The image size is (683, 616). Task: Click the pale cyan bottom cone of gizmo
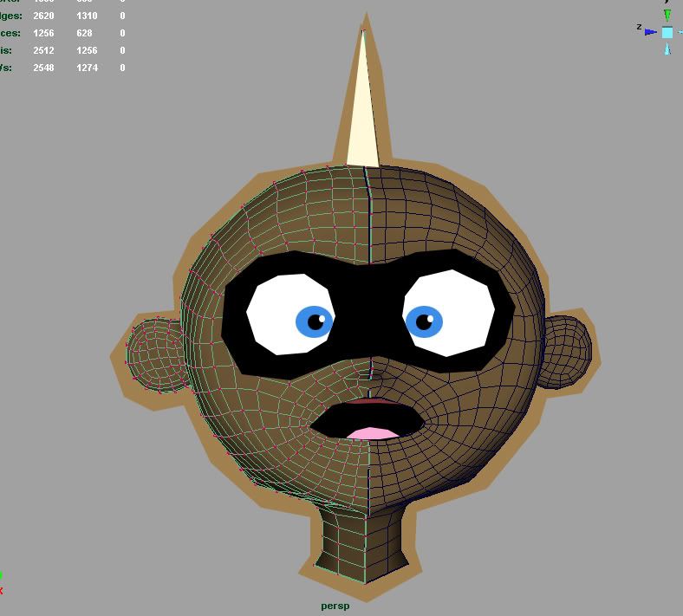coord(667,49)
